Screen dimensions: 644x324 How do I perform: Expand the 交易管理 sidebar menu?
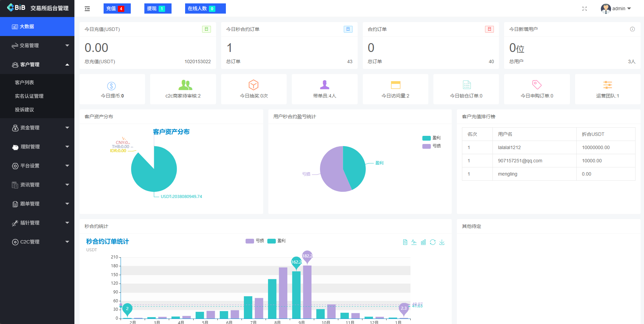click(37, 46)
